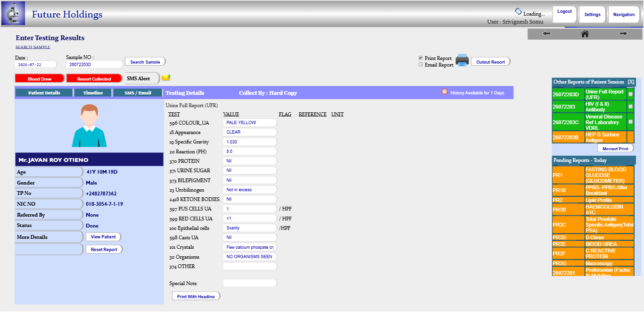This screenshot has width=644, height=320.
Task: Click the Reaction (PH) value field
Action: coord(250,152)
